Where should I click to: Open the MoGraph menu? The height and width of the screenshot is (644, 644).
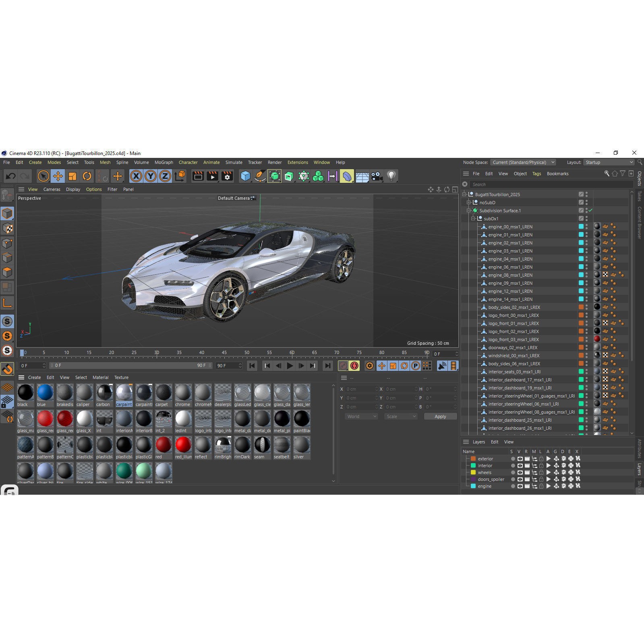164,162
